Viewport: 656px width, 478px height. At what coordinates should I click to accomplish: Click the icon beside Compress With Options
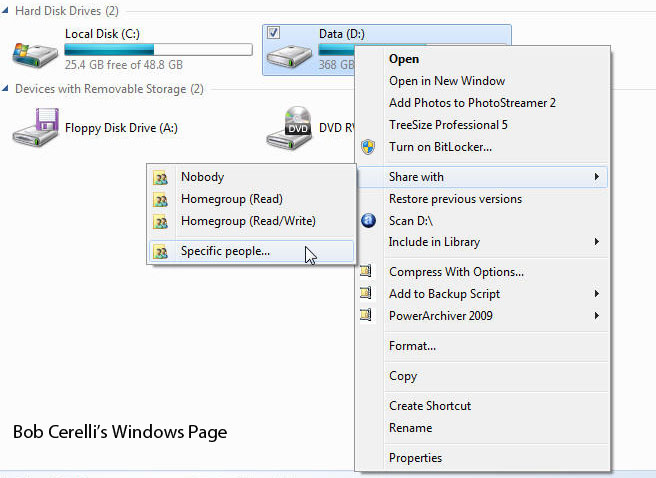pos(366,271)
